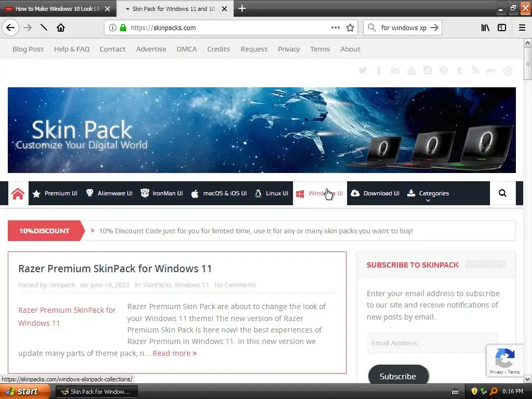The width and height of the screenshot is (532, 399).
Task: Open the Library bookshelf icon
Action: tap(485, 28)
